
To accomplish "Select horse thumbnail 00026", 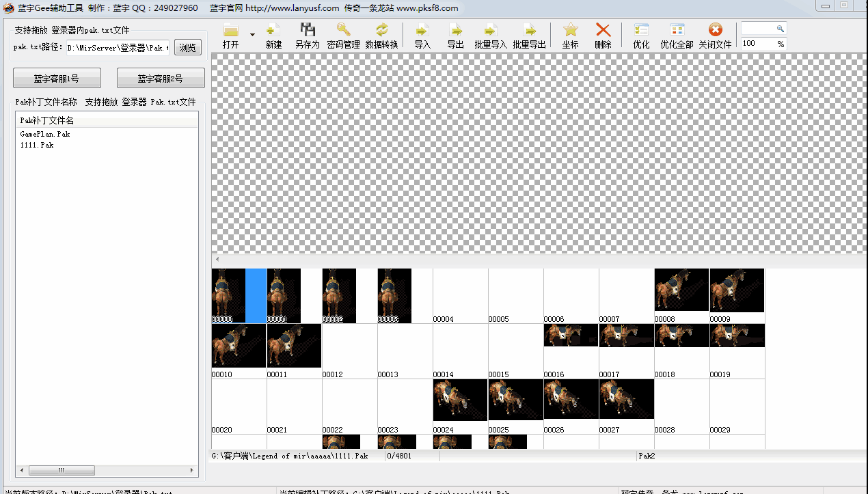I will click(571, 406).
